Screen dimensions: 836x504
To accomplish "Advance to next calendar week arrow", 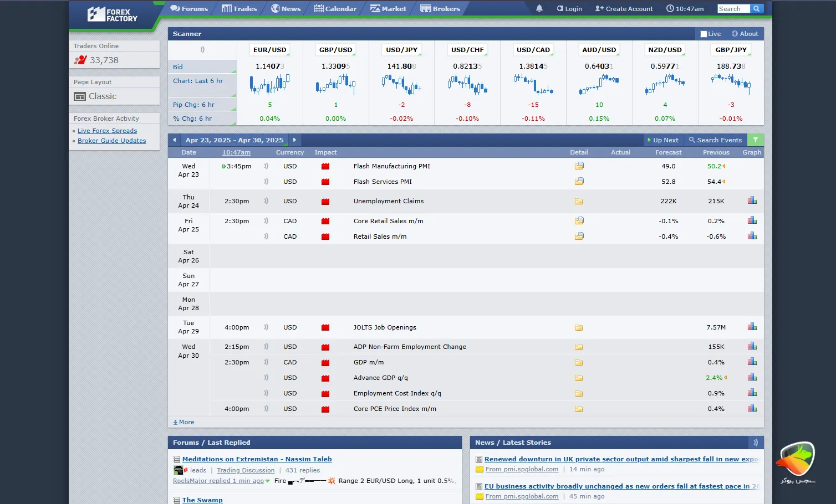I will coord(294,140).
